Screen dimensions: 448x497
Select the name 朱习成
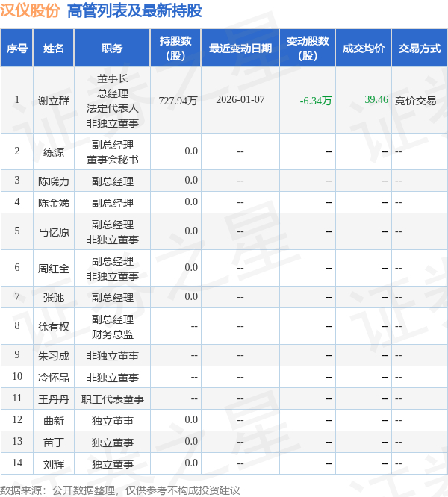(x=54, y=356)
